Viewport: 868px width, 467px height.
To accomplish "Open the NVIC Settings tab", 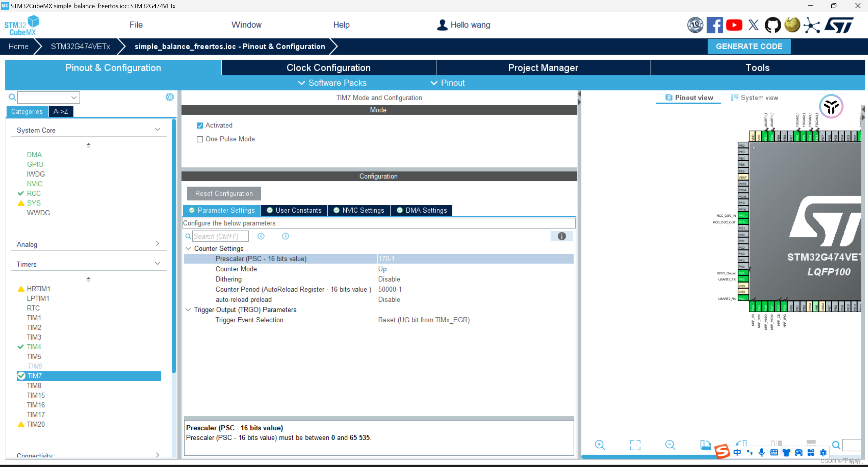I will pyautogui.click(x=359, y=210).
